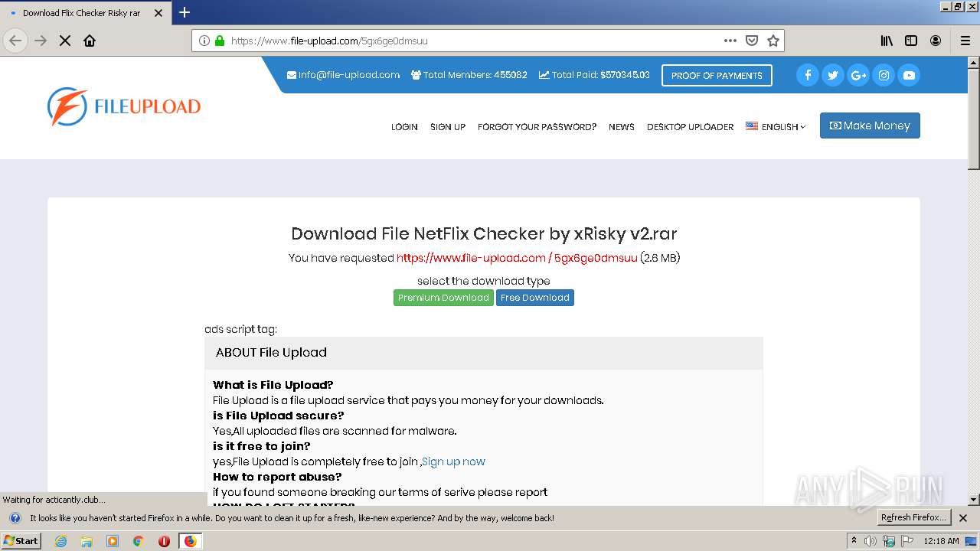
Task: Open the site information icon in the address bar
Action: 204,41
